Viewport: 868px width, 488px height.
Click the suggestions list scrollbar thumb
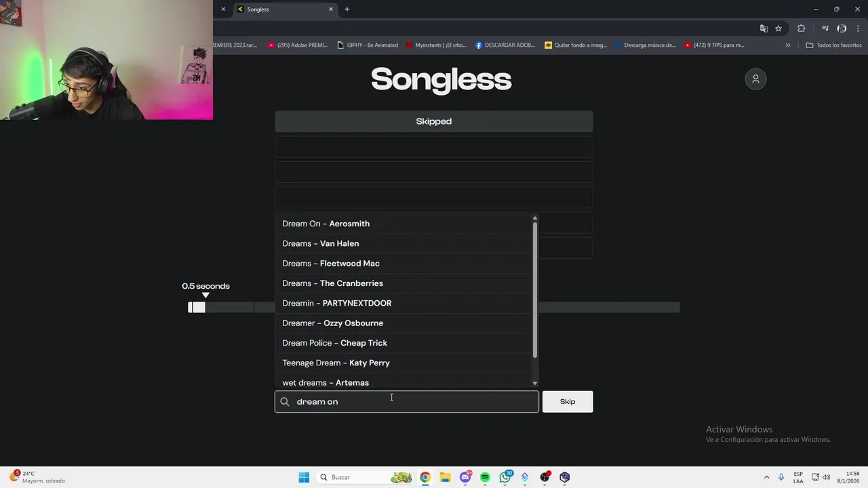(535, 290)
